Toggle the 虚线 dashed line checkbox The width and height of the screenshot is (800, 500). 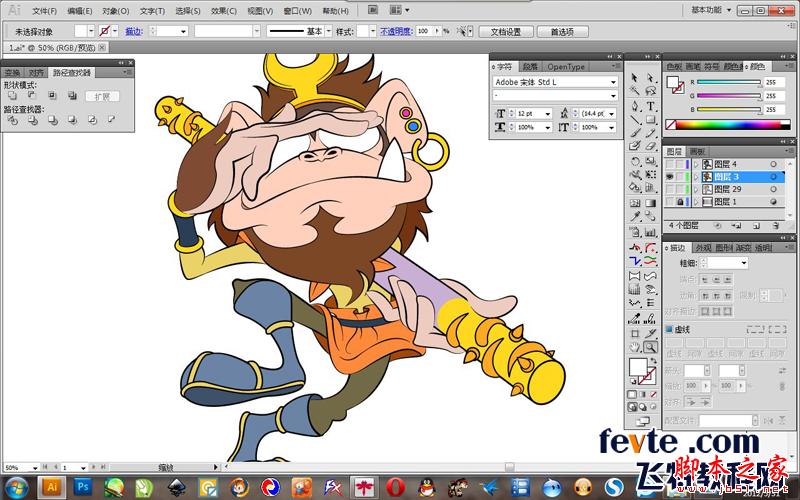click(x=669, y=330)
